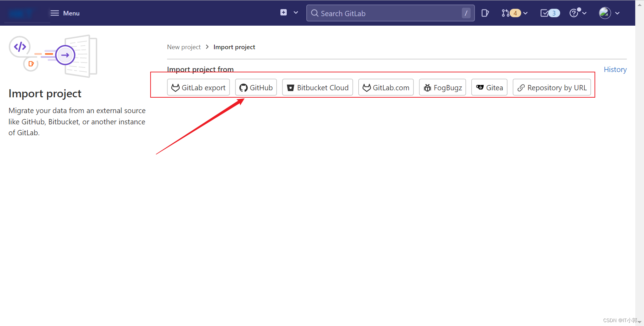Click the slash shortcut hint in search
This screenshot has width=644, height=326.
(466, 13)
